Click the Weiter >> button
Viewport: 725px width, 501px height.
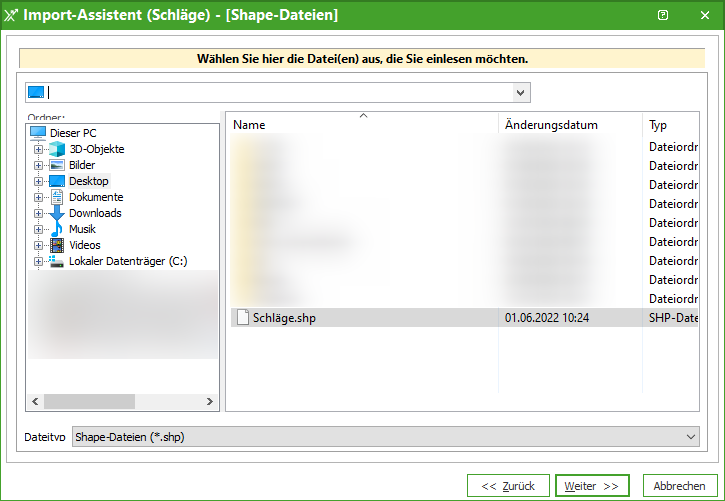click(592, 486)
